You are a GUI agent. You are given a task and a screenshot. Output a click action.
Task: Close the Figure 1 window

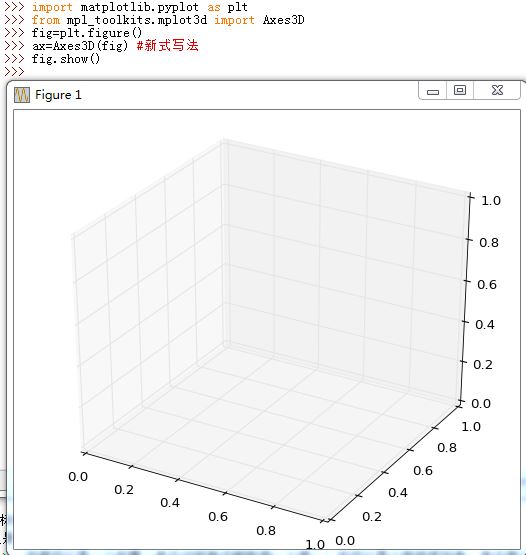tap(497, 91)
